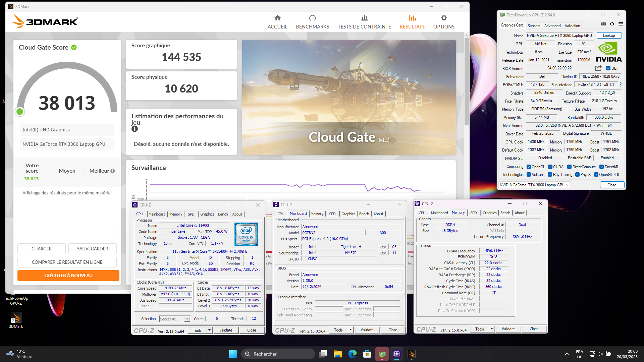The width and height of the screenshot is (644, 362).
Task: Open File Explorer from the taskbar
Action: click(x=338, y=354)
